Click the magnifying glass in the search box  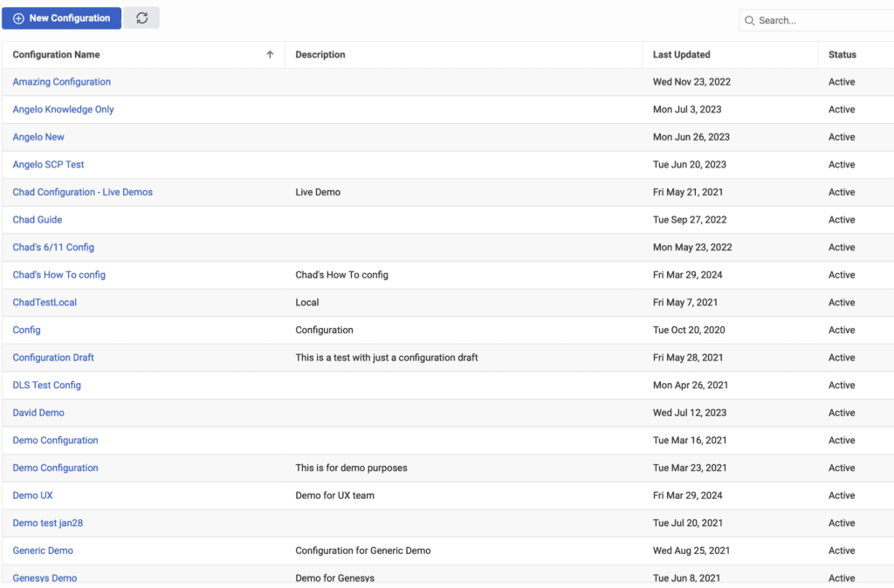click(x=751, y=20)
